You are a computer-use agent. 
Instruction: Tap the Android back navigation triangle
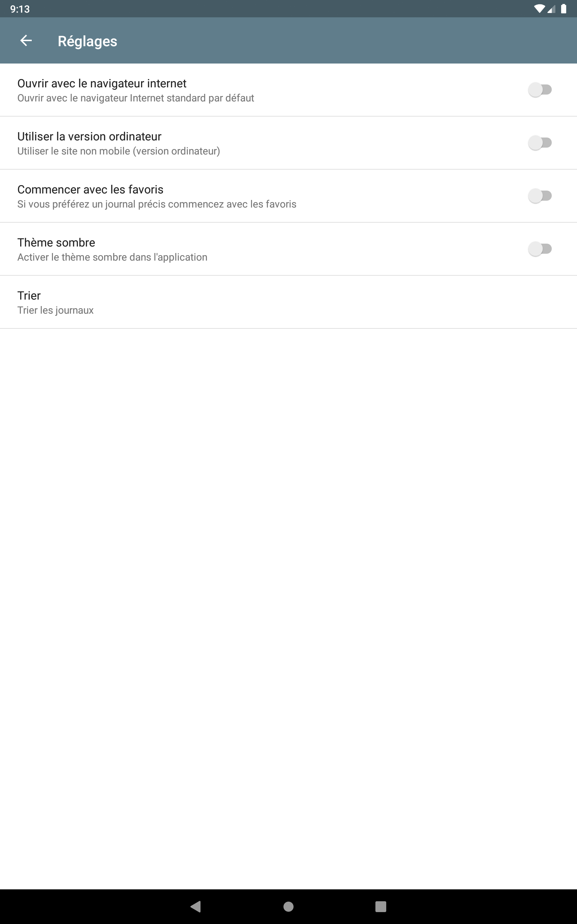(x=196, y=906)
